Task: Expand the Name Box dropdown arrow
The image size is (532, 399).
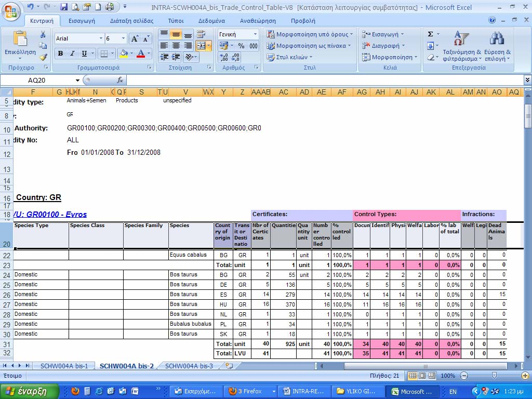Action: tap(78, 81)
